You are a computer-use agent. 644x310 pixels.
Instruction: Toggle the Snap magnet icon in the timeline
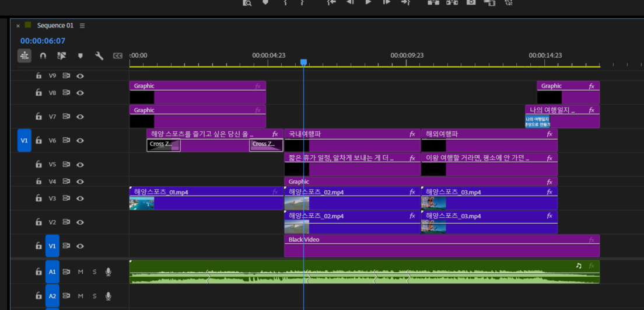tap(43, 56)
